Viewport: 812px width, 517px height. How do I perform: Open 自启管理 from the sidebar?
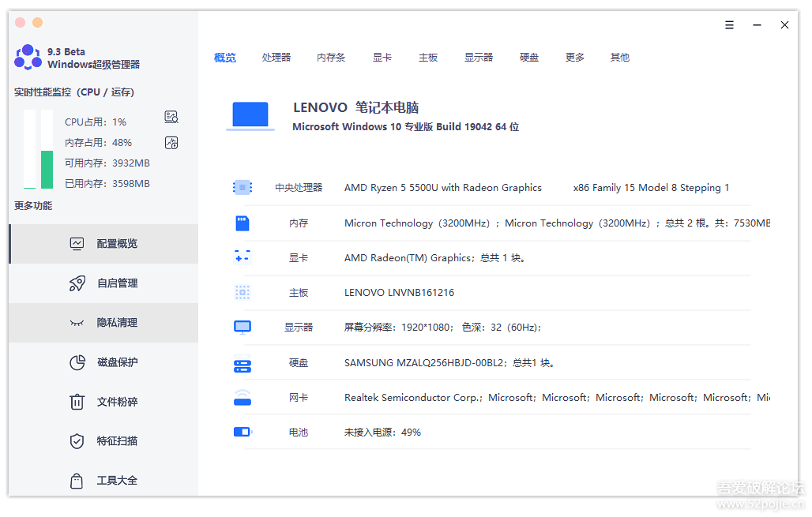pos(103,283)
